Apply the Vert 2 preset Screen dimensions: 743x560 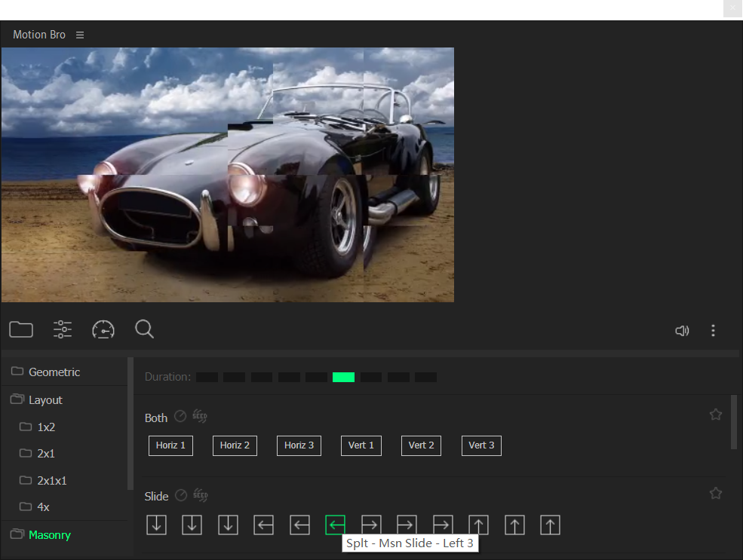pyautogui.click(x=421, y=445)
